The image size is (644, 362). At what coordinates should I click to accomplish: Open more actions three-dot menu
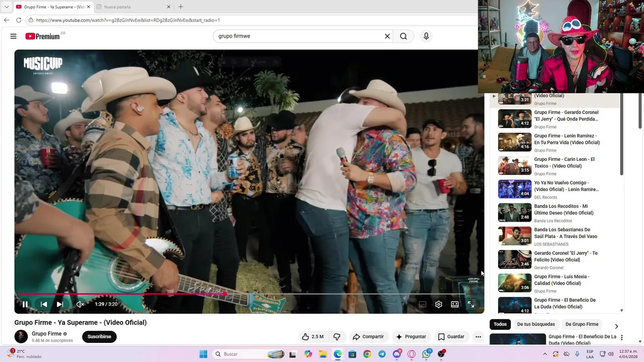tap(478, 337)
